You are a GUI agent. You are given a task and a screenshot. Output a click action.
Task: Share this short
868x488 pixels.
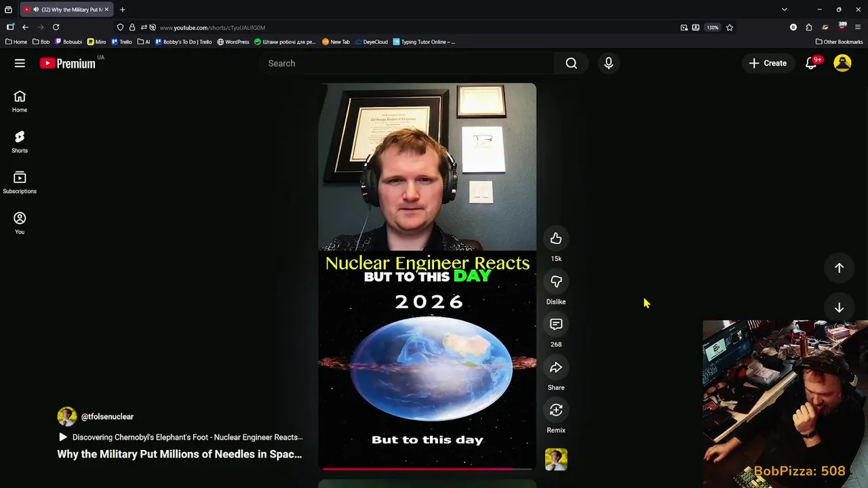pyautogui.click(x=556, y=367)
